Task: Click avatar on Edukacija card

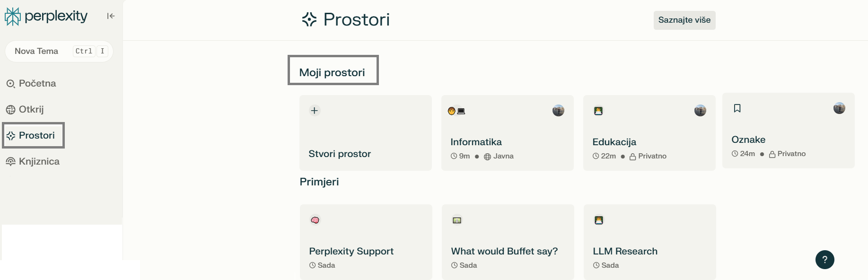Action: [700, 111]
